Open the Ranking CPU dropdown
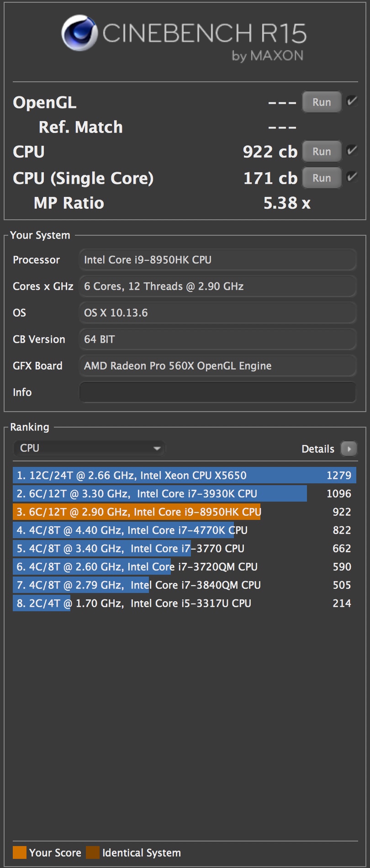The image size is (370, 868). tap(89, 448)
